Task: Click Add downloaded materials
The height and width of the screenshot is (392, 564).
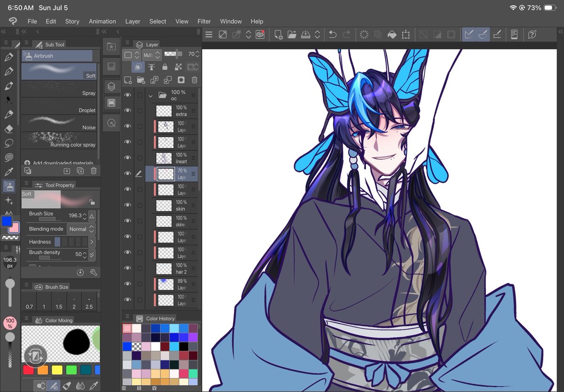Action: point(58,163)
